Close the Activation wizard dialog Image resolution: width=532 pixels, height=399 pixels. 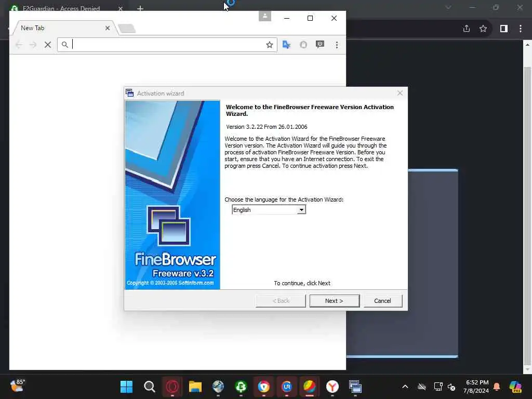tap(400, 93)
